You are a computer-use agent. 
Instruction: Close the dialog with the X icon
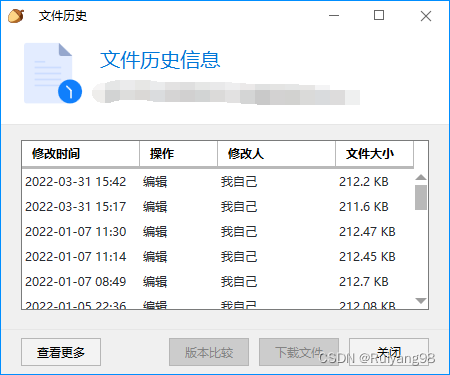(426, 16)
